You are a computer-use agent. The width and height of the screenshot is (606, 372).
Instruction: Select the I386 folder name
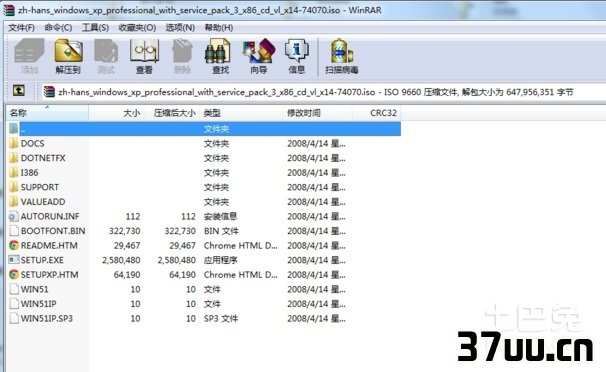click(x=29, y=173)
